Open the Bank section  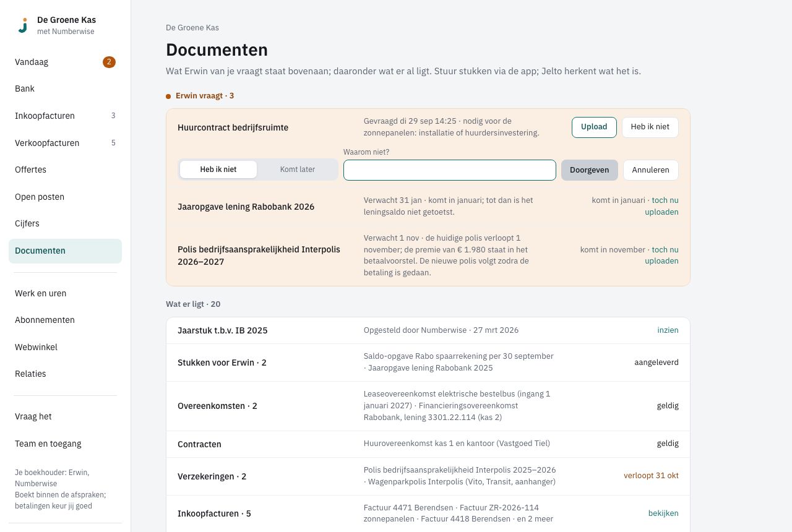(65, 88)
